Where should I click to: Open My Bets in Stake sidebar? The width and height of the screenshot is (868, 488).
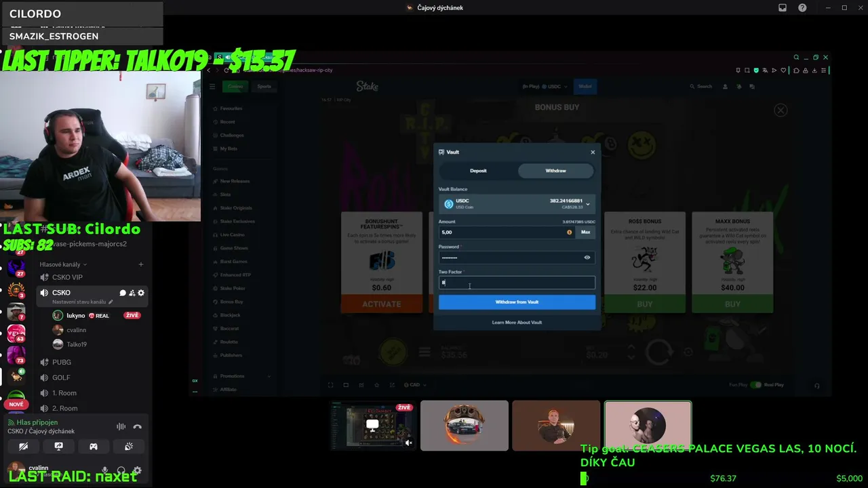point(229,148)
